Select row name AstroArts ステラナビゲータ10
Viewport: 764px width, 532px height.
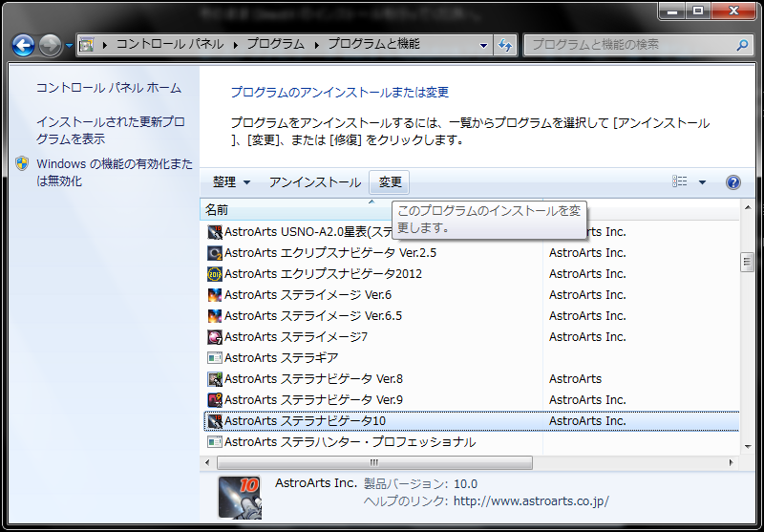(x=305, y=420)
